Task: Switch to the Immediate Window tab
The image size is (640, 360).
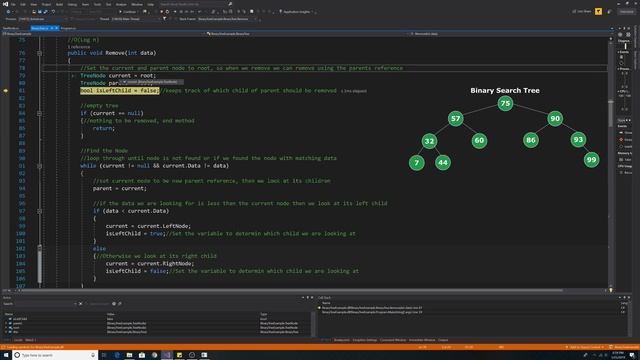Action: (422, 340)
